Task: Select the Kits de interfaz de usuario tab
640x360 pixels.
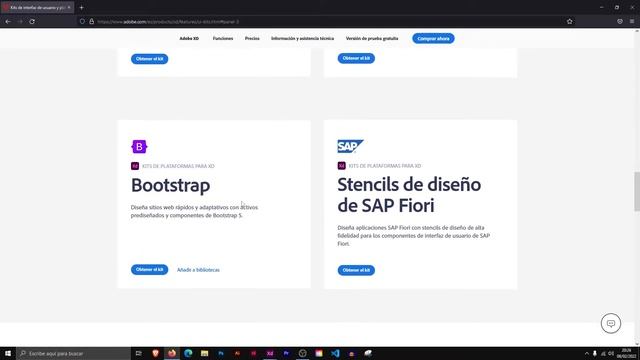Action: click(37, 7)
